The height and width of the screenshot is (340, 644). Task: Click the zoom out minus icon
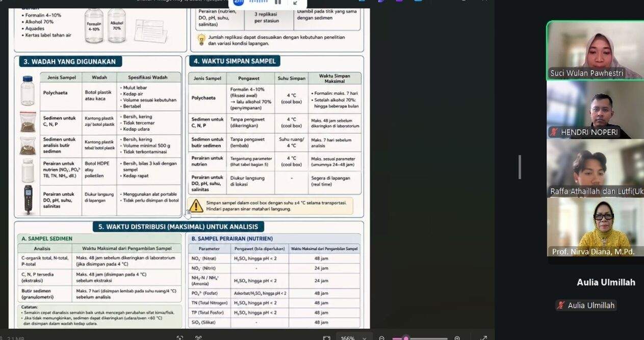pyautogui.click(x=382, y=338)
